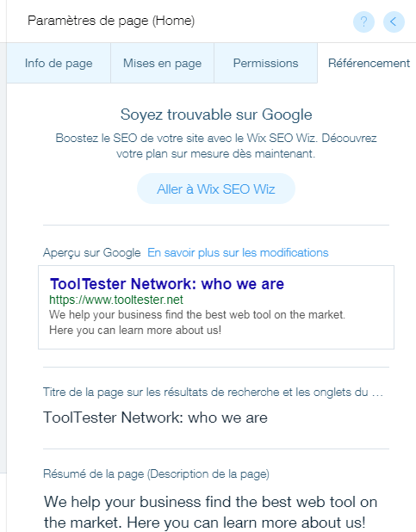Screen dimensions: 416x532
Task: Click the grey preview description snippet
Action: coord(197,322)
